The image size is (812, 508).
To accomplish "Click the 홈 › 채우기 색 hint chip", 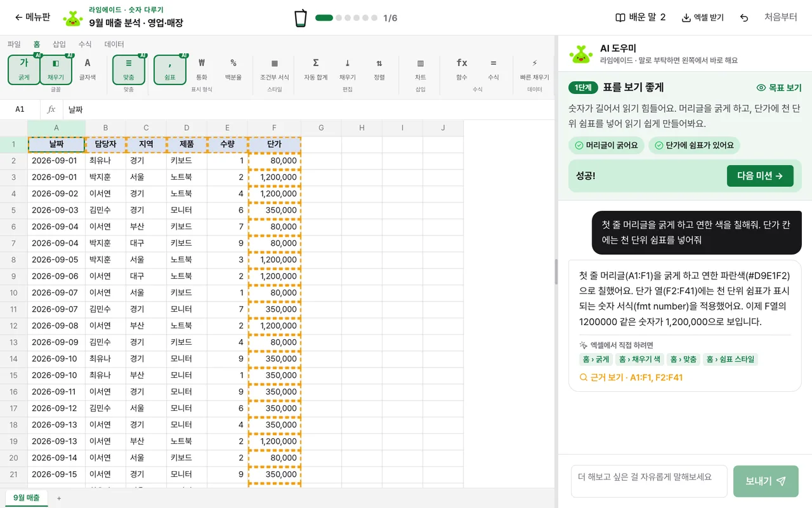I will [639, 359].
